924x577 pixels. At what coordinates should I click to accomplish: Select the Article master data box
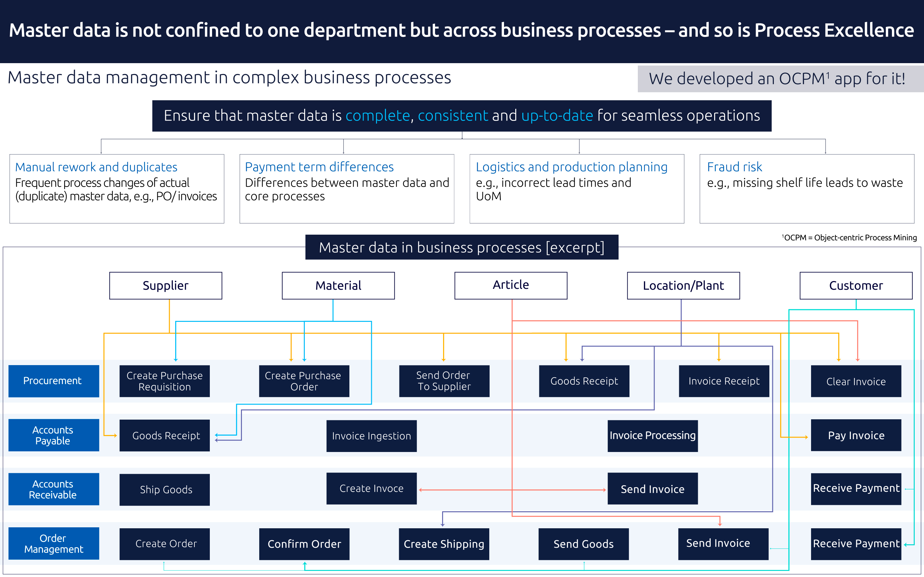[x=510, y=285]
